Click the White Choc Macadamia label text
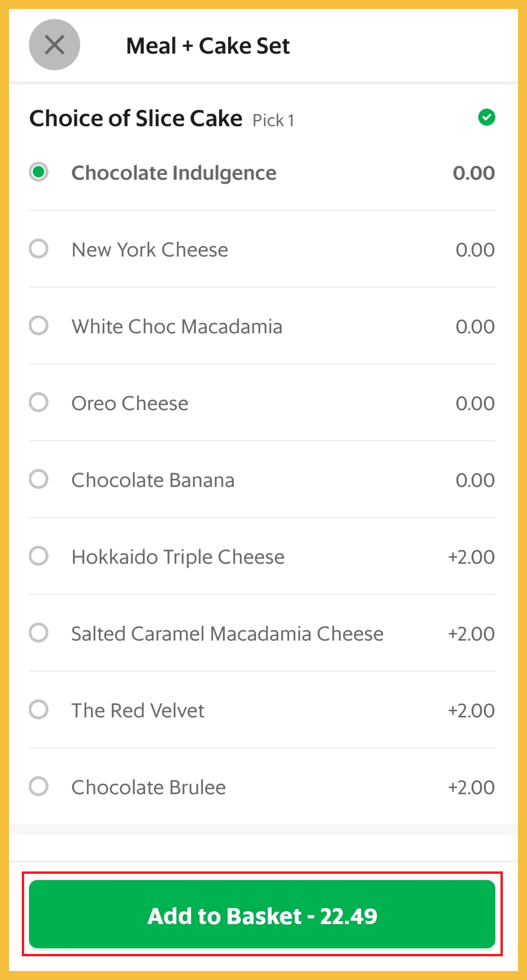Viewport: 527px width, 980px height. [x=177, y=327]
